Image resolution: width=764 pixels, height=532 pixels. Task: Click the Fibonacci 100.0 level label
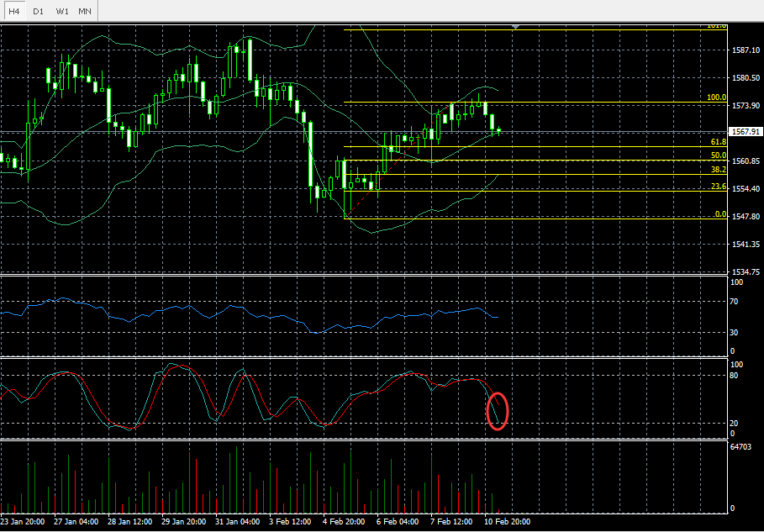point(716,97)
